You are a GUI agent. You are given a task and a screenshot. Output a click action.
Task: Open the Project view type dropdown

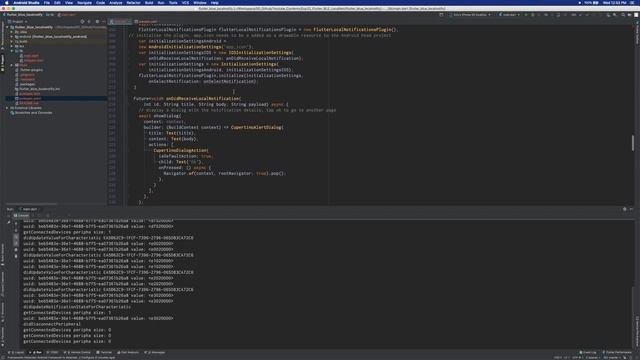click(18, 21)
